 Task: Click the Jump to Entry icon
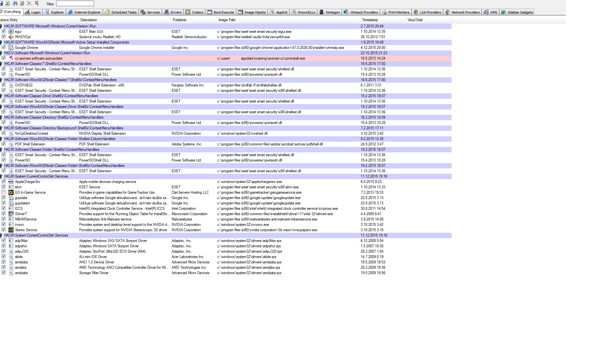[37, 3]
